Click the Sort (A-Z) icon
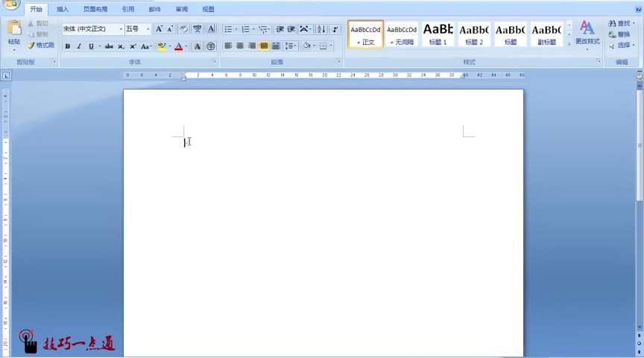Image resolution: width=644 pixels, height=358 pixels. pyautogui.click(x=321, y=29)
